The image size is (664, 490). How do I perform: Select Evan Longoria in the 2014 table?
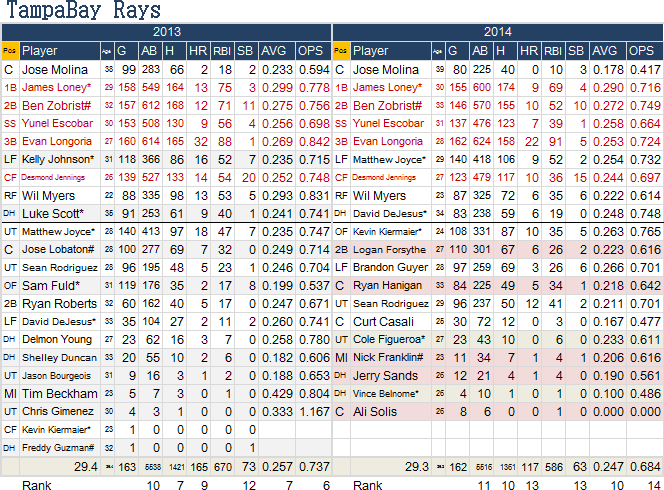point(387,141)
